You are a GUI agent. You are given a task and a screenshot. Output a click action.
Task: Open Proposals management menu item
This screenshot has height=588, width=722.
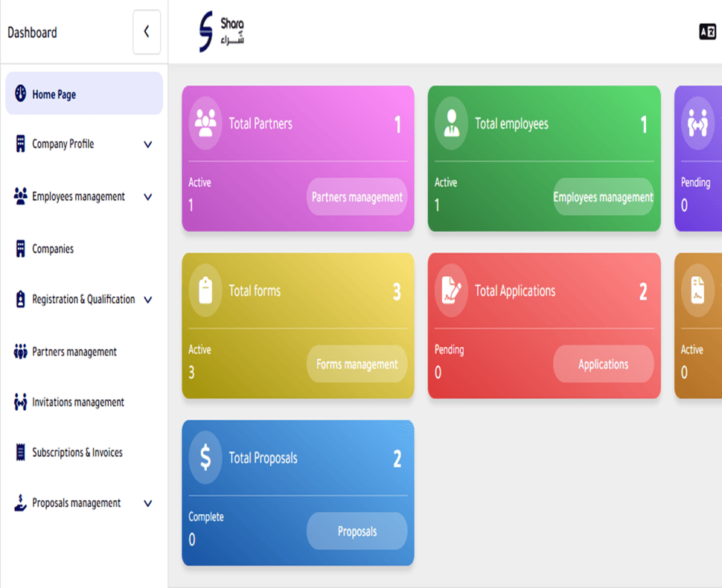click(84, 503)
